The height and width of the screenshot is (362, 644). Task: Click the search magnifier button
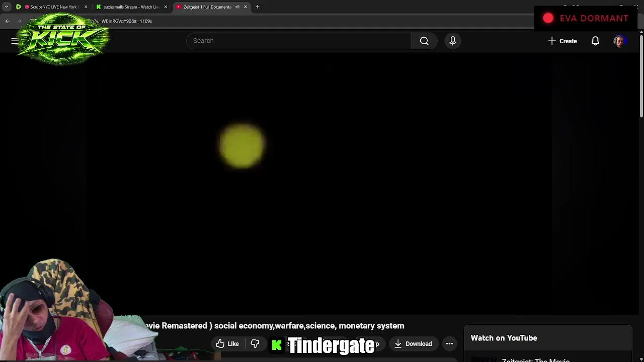(x=424, y=41)
